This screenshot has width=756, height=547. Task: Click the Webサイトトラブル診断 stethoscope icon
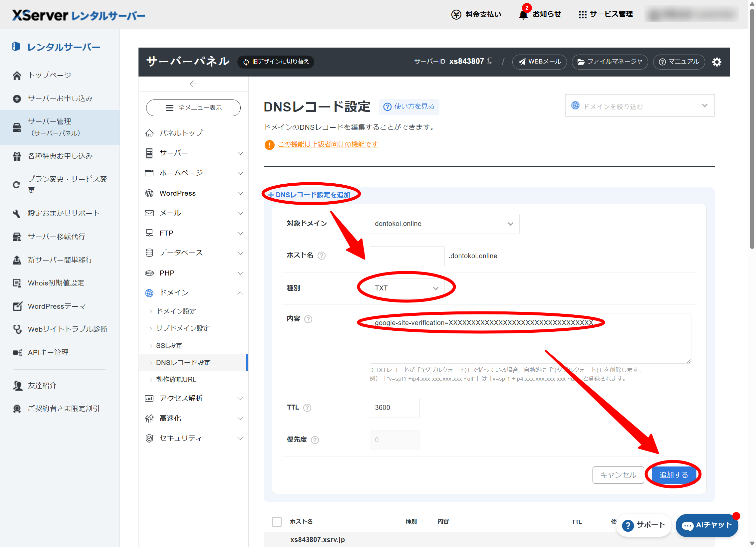pos(17,329)
